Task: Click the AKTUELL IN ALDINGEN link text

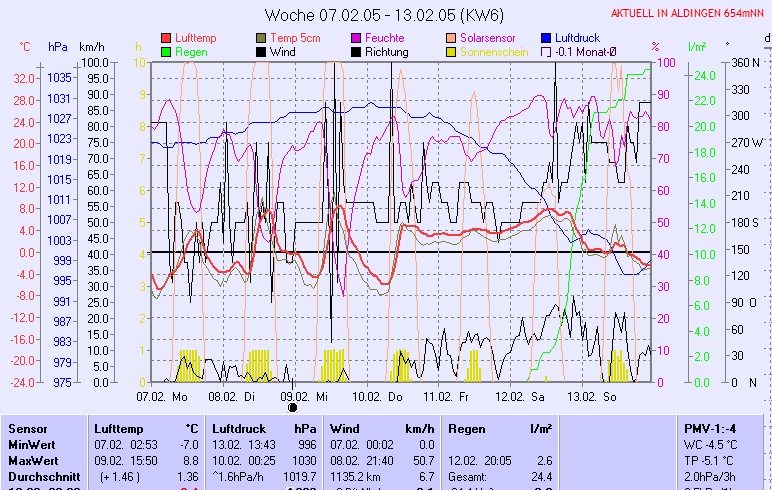Action: 688,14
